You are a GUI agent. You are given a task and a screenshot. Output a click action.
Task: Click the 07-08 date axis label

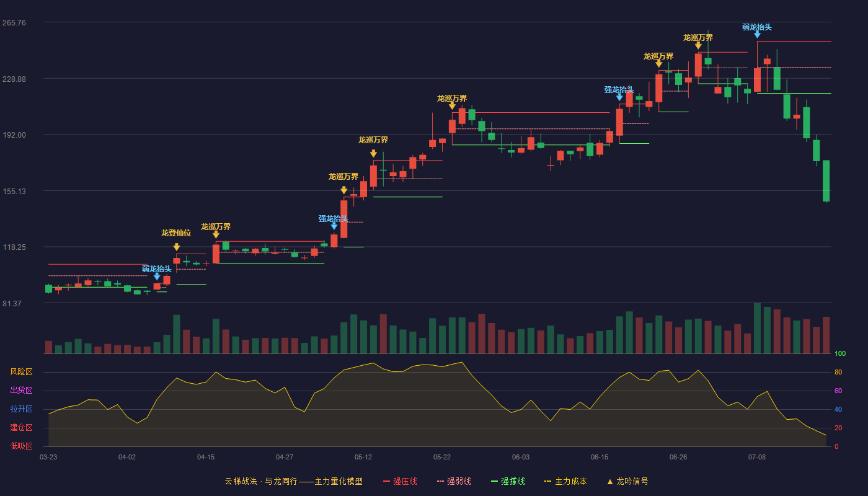757,457
